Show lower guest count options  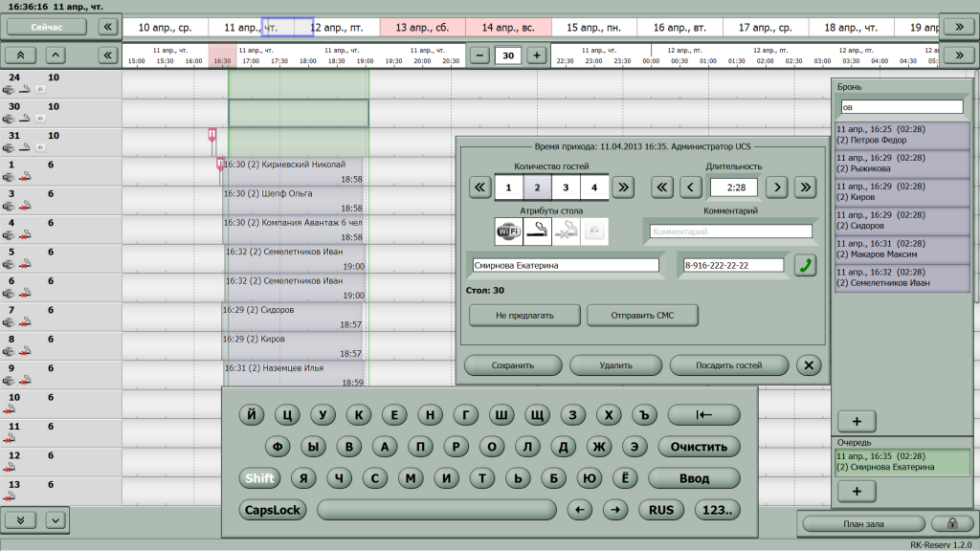pyautogui.click(x=480, y=187)
